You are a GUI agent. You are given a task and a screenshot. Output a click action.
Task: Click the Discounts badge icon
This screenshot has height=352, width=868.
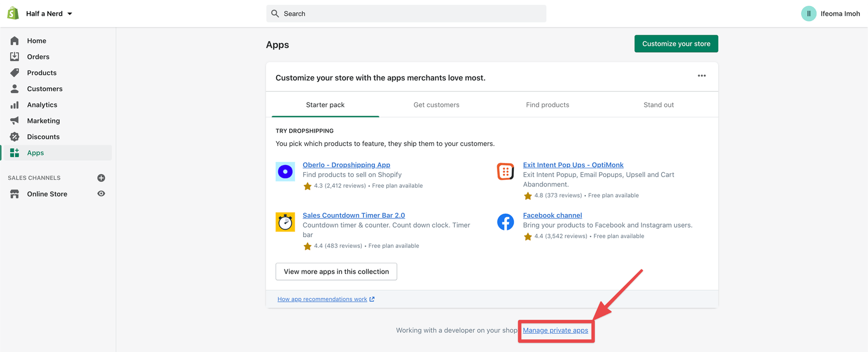point(15,137)
